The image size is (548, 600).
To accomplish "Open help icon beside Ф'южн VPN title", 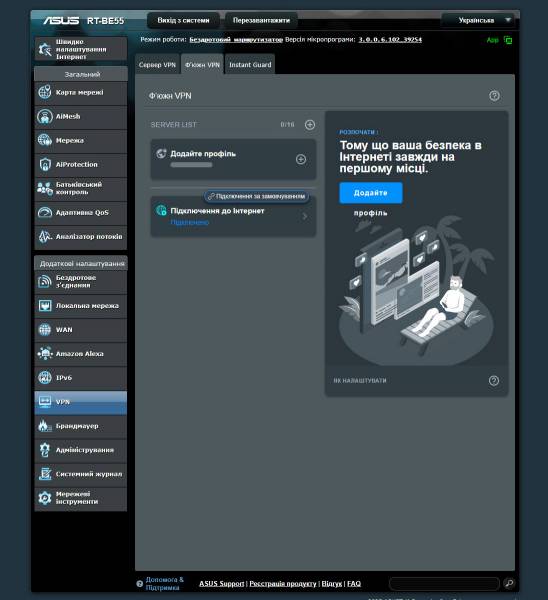I will [494, 96].
